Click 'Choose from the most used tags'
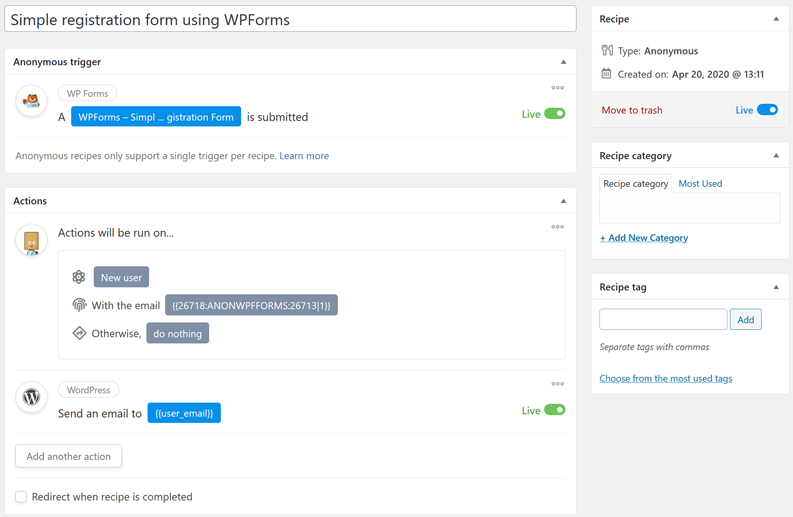Screen dimensions: 793x517 (666, 378)
